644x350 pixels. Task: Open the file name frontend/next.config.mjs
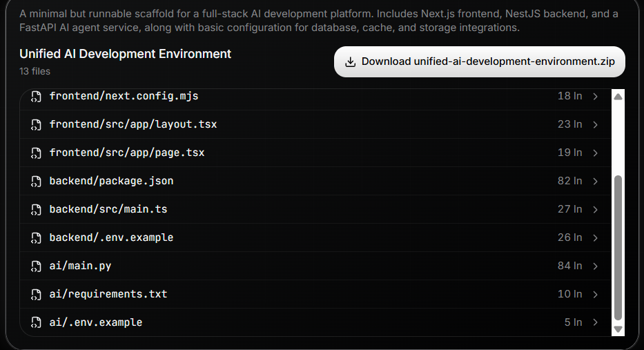(x=124, y=96)
